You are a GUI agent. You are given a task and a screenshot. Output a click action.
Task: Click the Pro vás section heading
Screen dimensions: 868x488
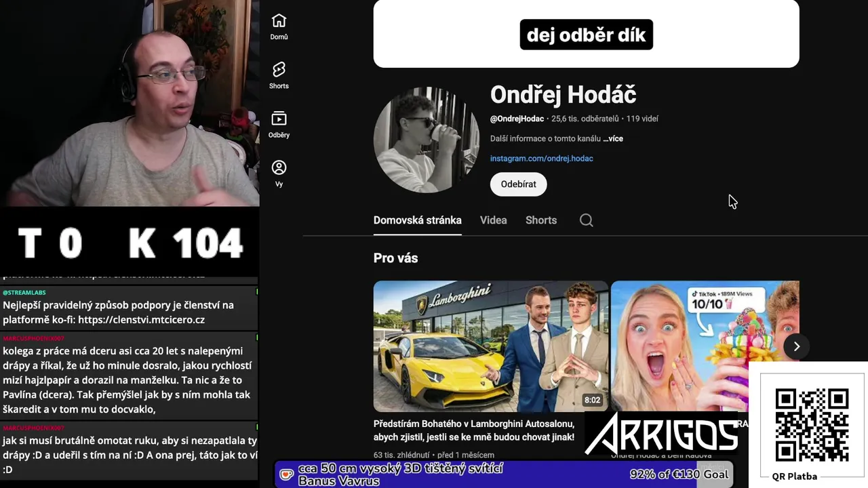tap(395, 258)
